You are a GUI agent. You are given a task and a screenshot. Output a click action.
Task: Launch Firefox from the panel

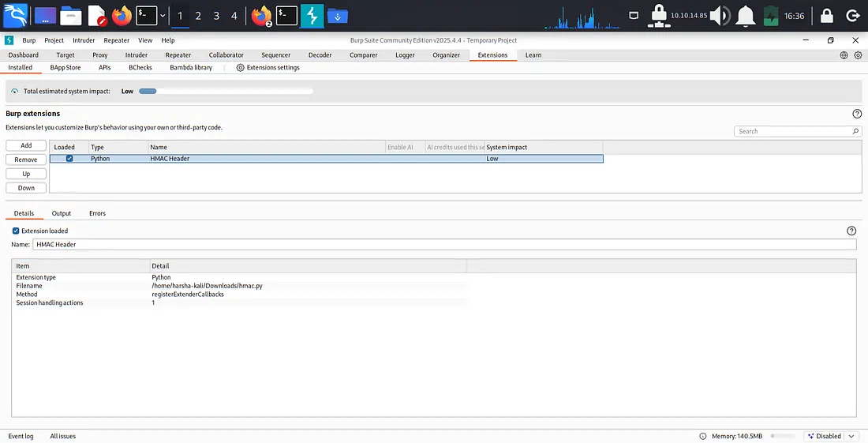[x=122, y=16]
